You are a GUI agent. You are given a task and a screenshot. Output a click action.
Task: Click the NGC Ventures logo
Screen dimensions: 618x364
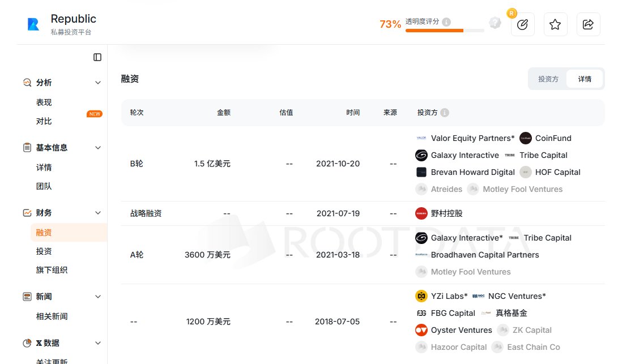pyautogui.click(x=478, y=296)
